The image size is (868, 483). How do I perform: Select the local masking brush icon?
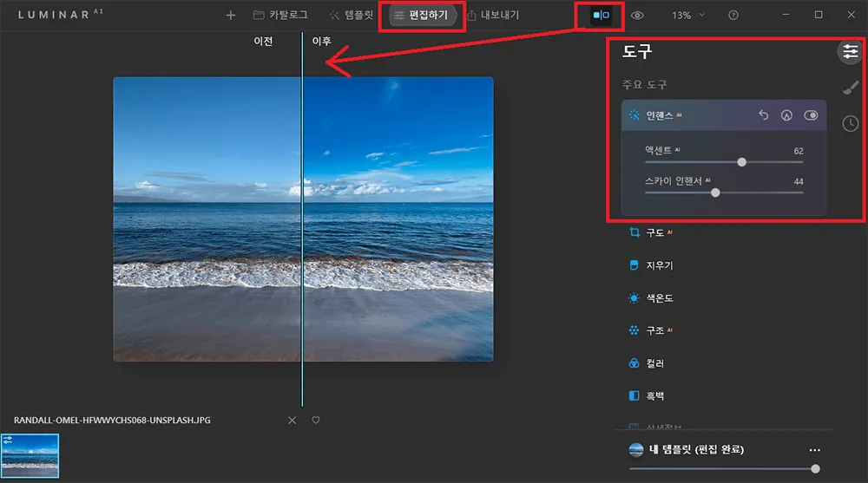(850, 87)
